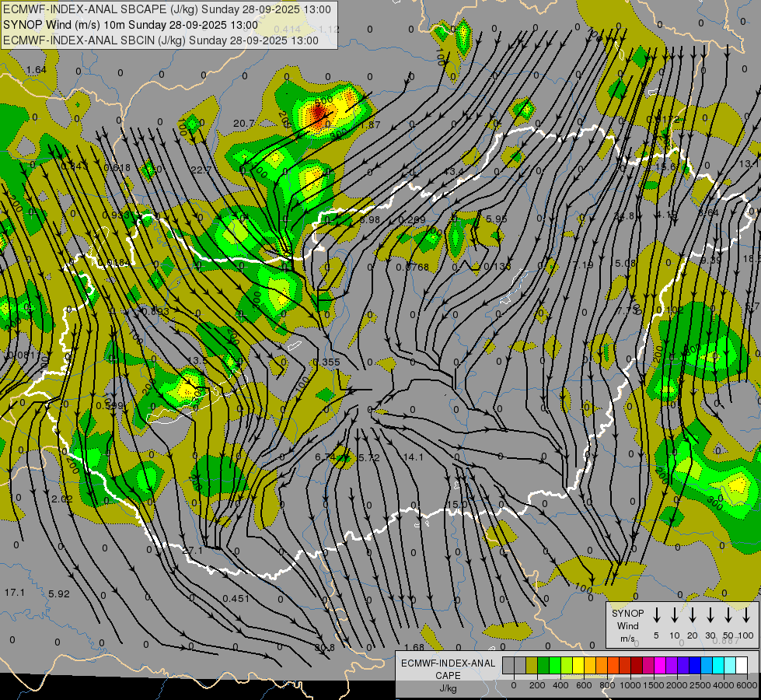Viewport: 761px width, 700px height.
Task: Click the SYNOP Wind 10m header line
Action: click(130, 25)
